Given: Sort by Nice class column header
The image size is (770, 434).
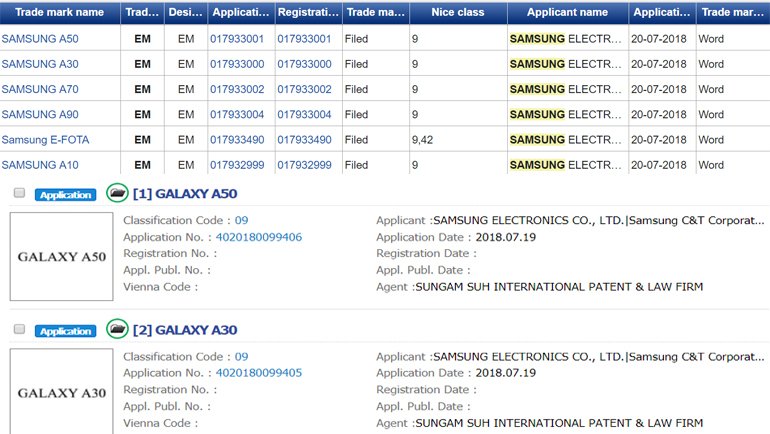Looking at the screenshot, I should [x=458, y=12].
